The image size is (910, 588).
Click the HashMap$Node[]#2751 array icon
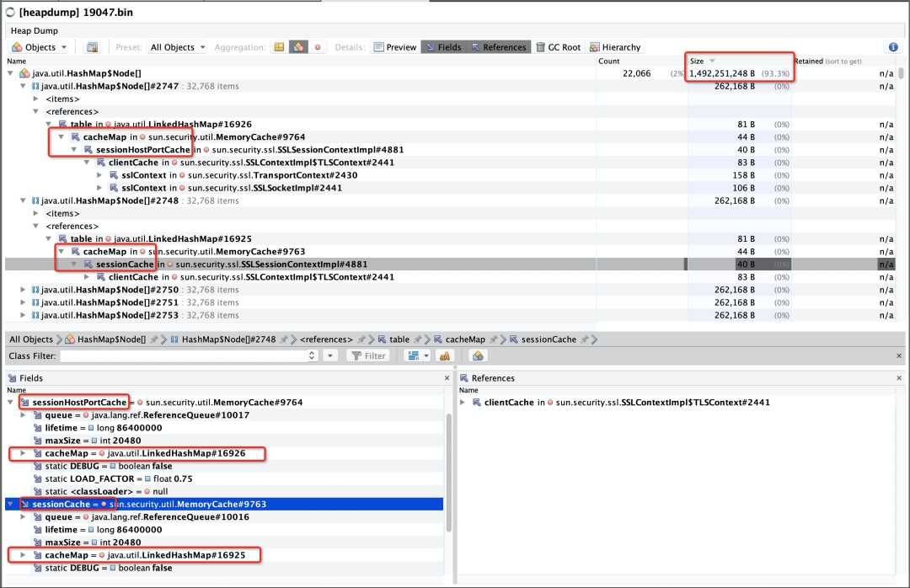[x=35, y=302]
